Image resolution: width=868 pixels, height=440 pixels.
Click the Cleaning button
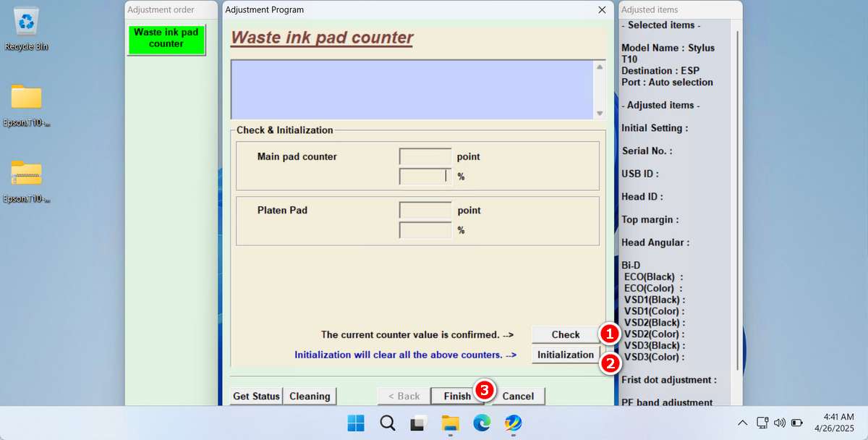310,396
